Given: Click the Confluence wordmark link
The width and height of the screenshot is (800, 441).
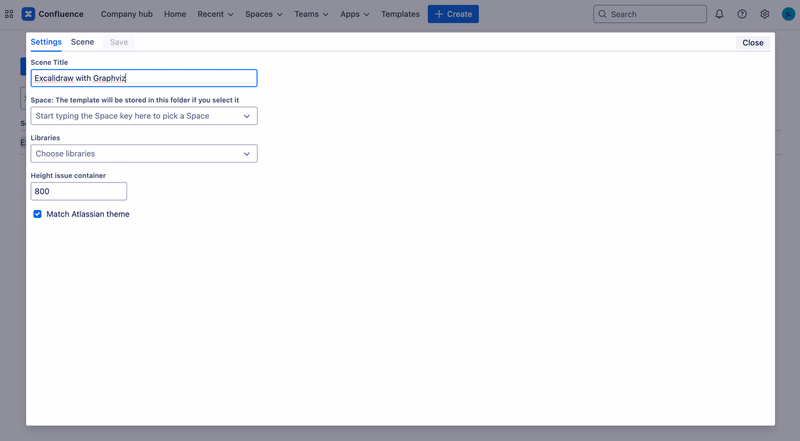Looking at the screenshot, I should [x=61, y=14].
